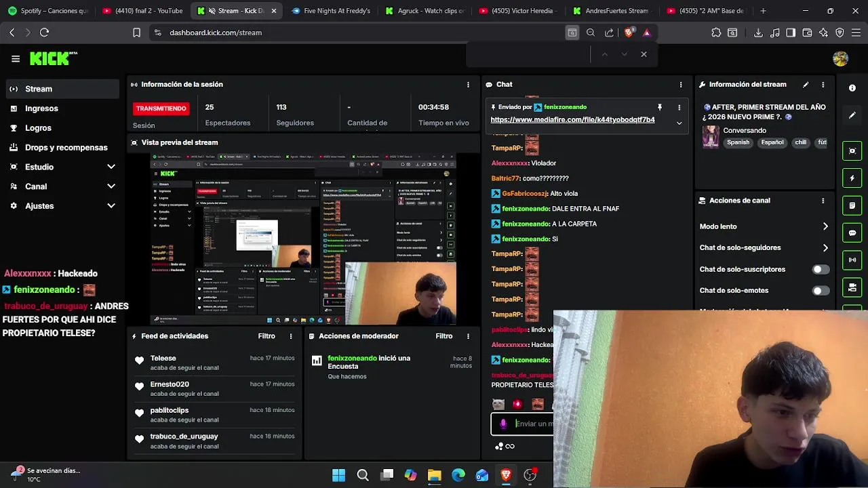868x488 pixels.
Task: Open options of the pinned chat message
Action: (x=679, y=107)
